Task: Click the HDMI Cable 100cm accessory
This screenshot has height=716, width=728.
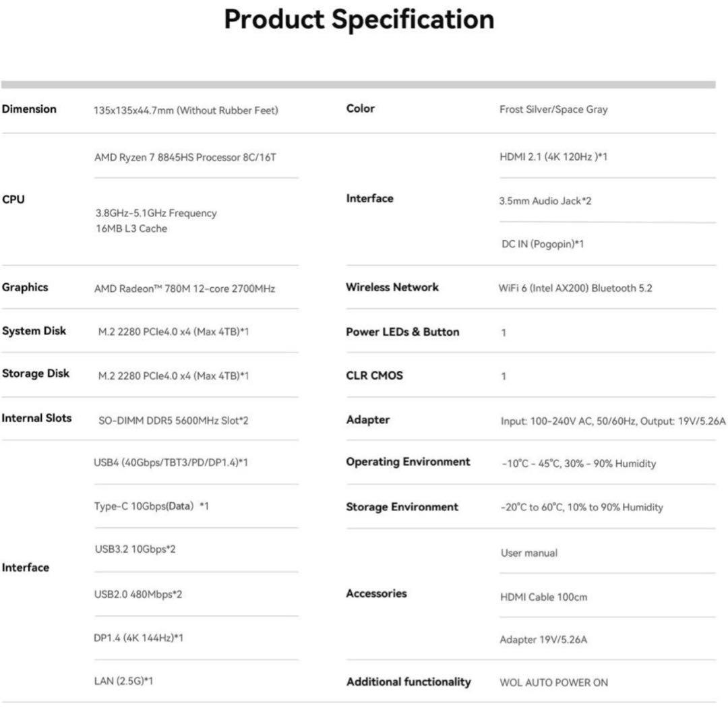Action: tap(543, 597)
